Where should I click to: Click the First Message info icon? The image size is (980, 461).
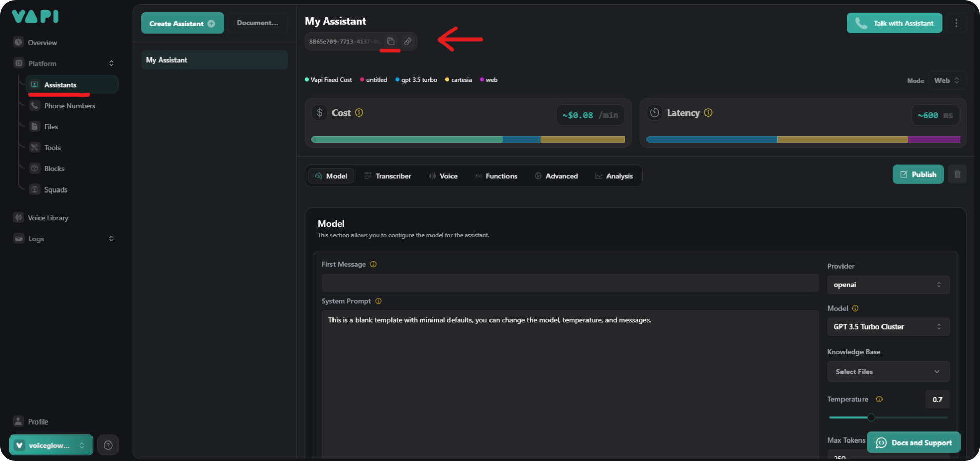click(x=374, y=264)
